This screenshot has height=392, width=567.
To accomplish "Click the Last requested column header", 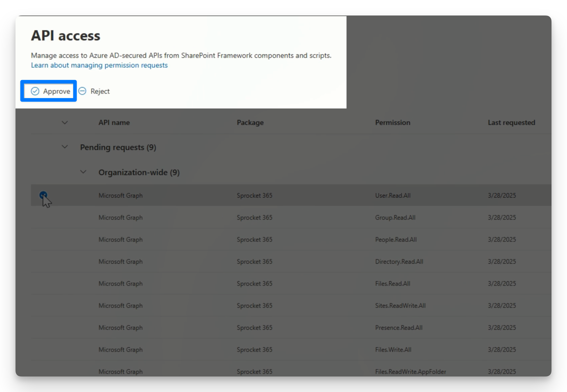I will (x=511, y=122).
